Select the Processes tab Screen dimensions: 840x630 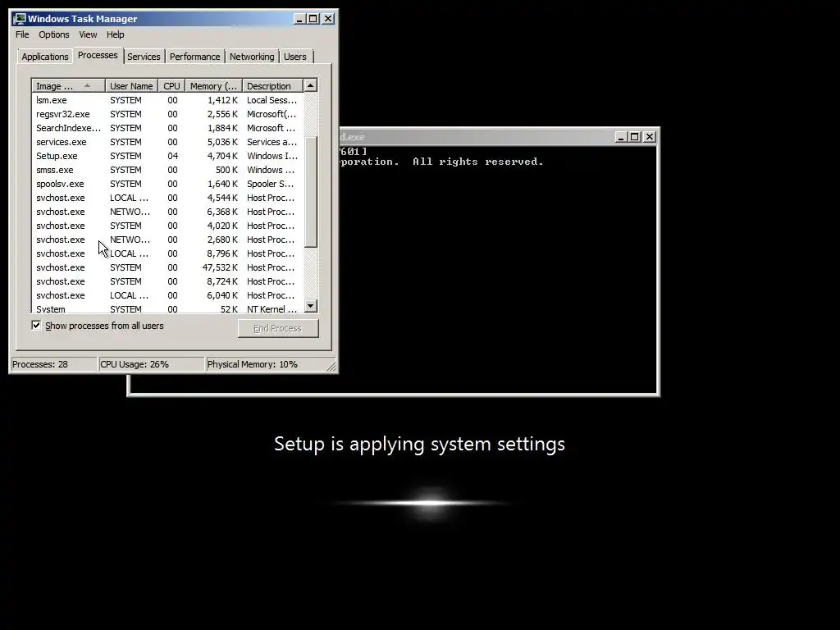click(98, 55)
